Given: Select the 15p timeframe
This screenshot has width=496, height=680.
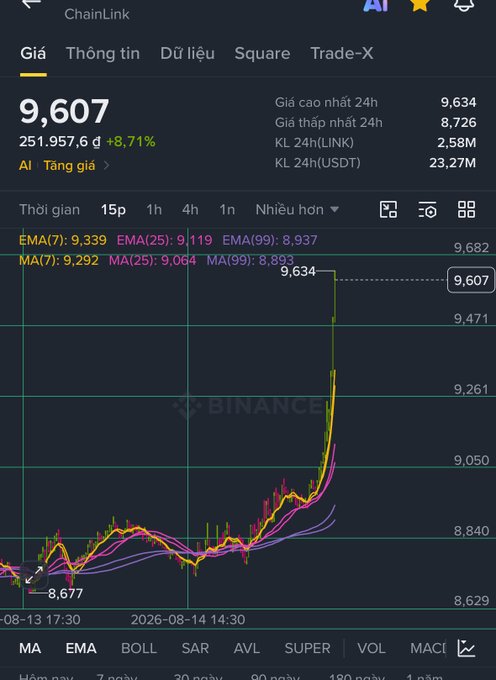Looking at the screenshot, I should tap(113, 210).
